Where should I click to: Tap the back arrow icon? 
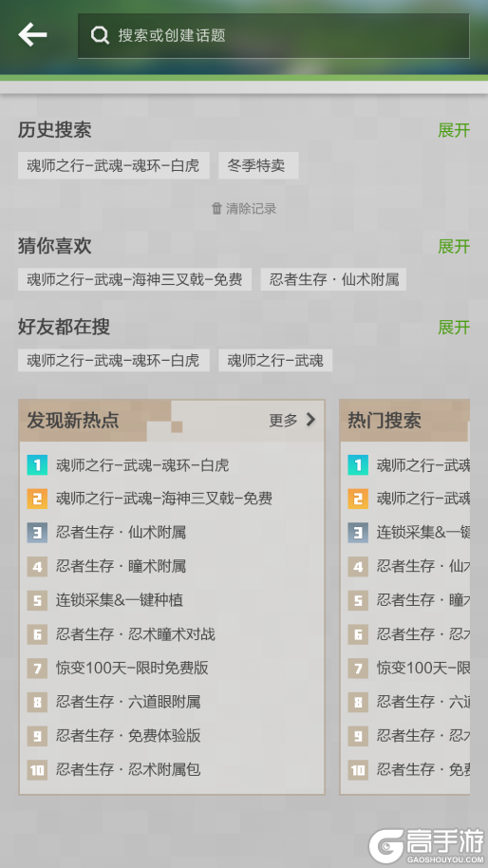tap(32, 35)
